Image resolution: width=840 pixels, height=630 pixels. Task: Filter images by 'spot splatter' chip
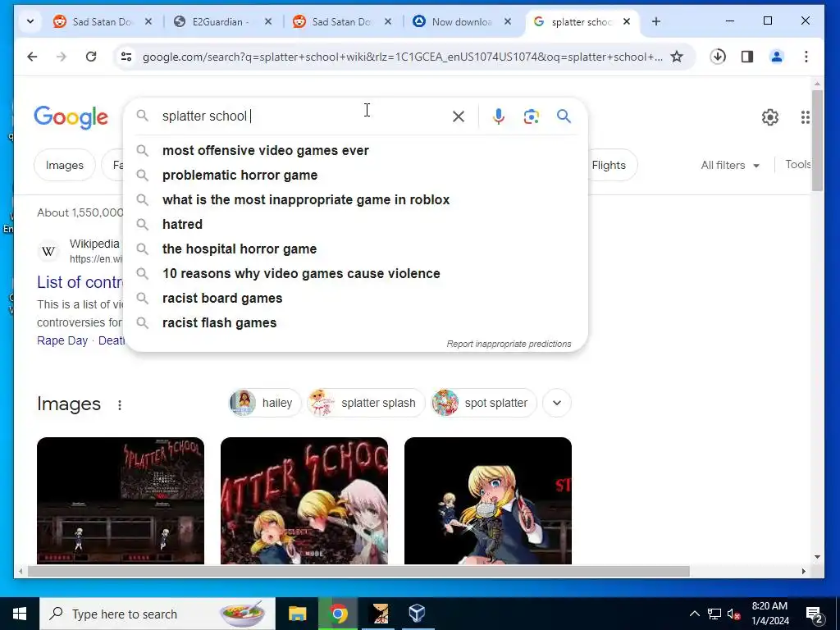coord(483,403)
